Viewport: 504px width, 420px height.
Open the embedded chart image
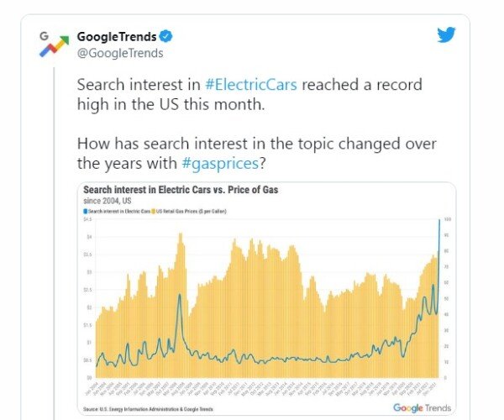(266, 298)
